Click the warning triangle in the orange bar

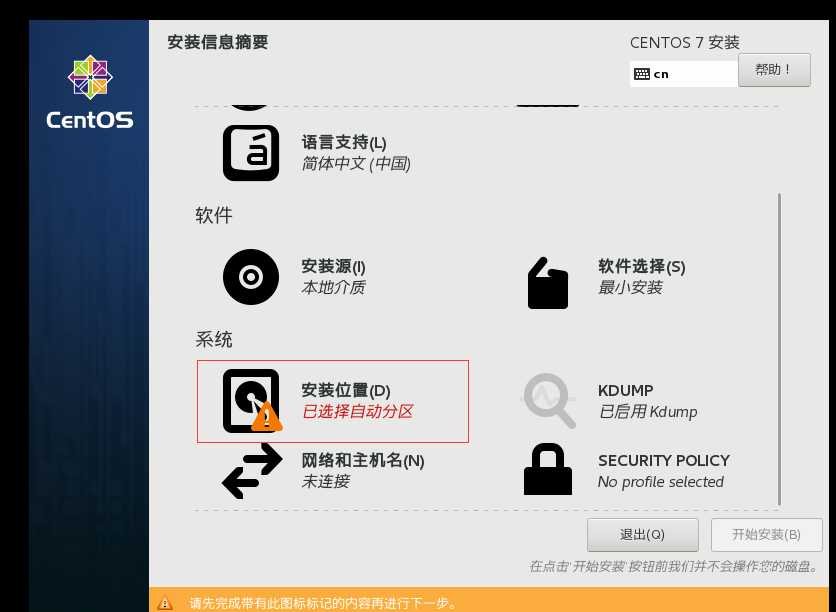pyautogui.click(x=165, y=603)
